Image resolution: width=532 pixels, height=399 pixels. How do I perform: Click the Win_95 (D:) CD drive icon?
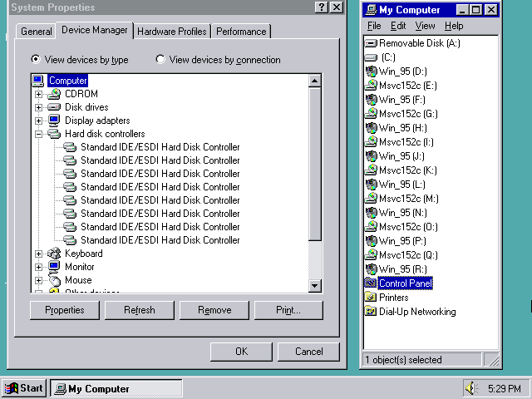pyautogui.click(x=371, y=71)
